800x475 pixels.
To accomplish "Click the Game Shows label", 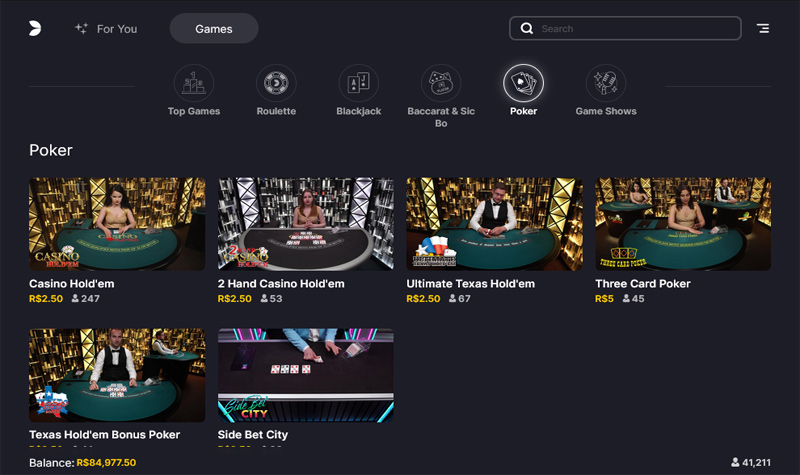I will point(606,111).
